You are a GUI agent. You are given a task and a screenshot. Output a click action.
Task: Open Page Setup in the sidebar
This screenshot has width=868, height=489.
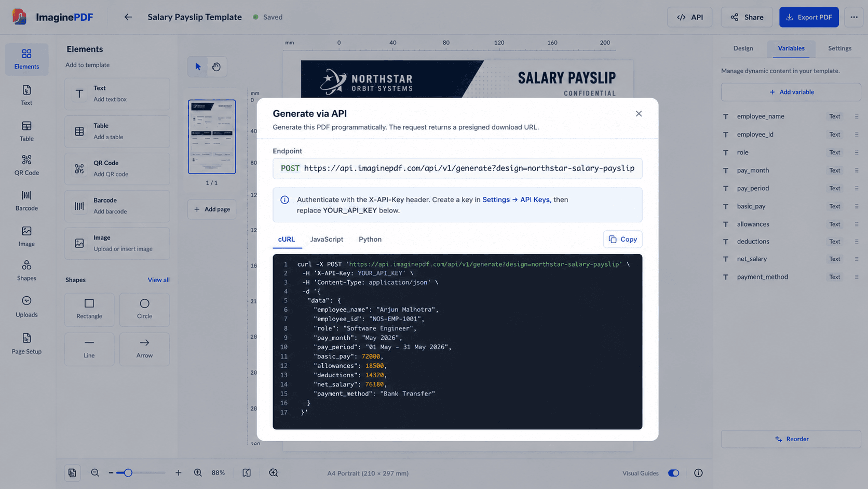point(26,343)
